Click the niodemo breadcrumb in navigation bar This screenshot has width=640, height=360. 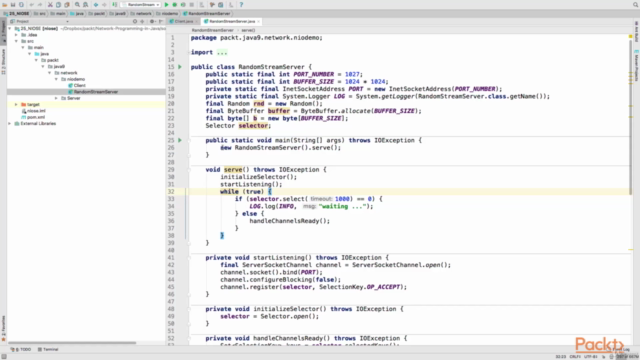click(x=167, y=13)
